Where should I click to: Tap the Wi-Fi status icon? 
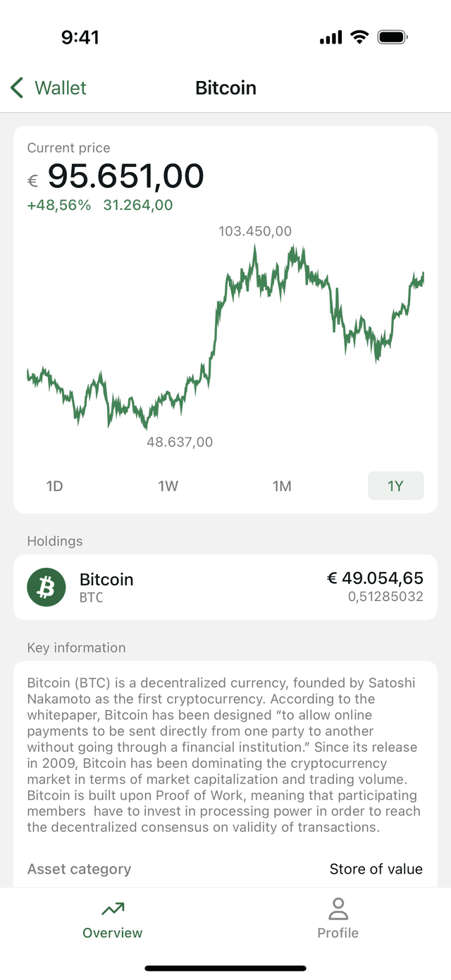click(359, 37)
